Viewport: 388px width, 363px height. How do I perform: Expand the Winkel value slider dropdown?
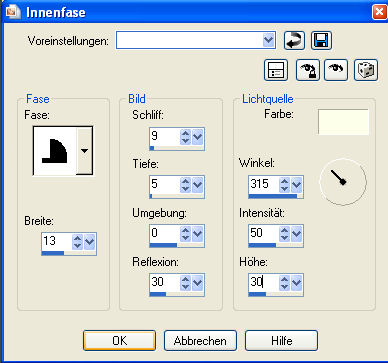coord(296,185)
